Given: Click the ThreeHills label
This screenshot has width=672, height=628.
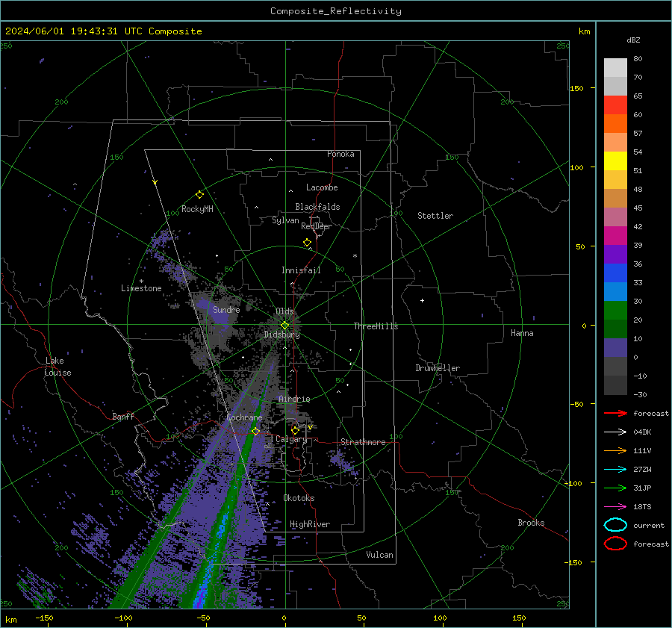Looking at the screenshot, I should click(376, 326).
